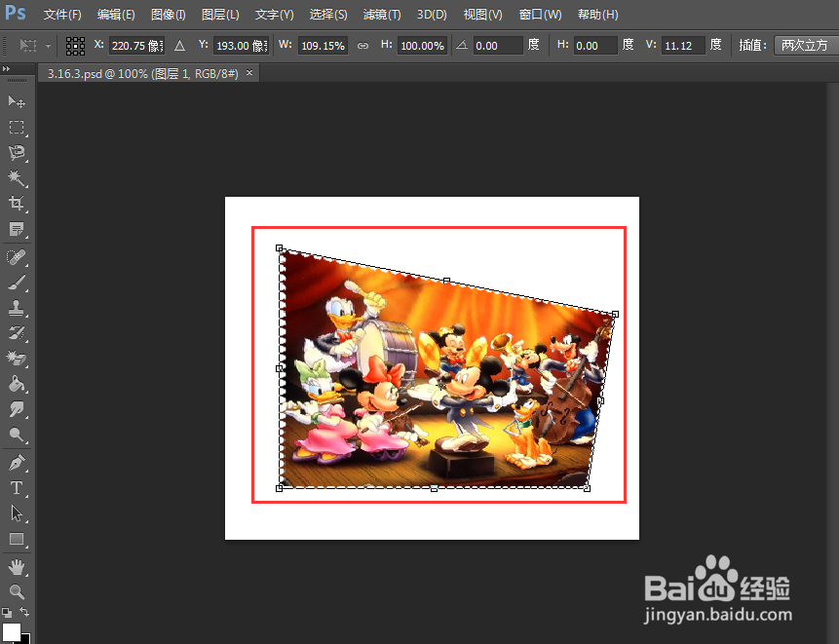The width and height of the screenshot is (839, 644).
Task: Select the Magic Wand tool
Action: pyautogui.click(x=17, y=178)
